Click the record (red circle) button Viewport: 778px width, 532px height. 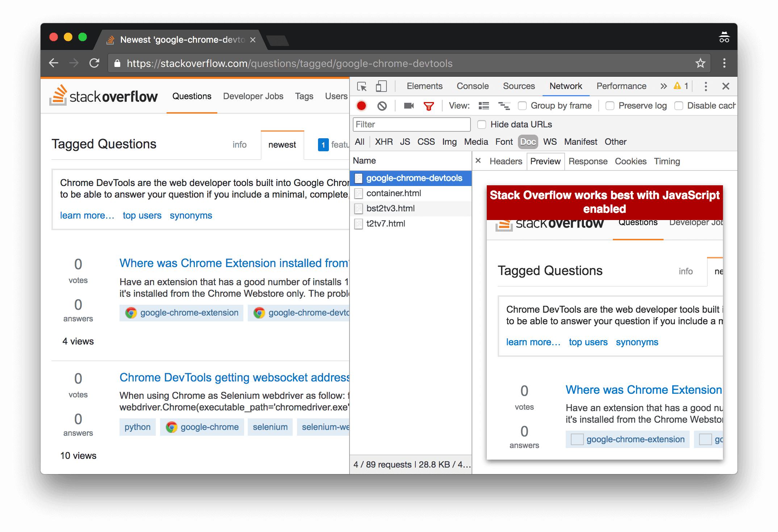361,106
